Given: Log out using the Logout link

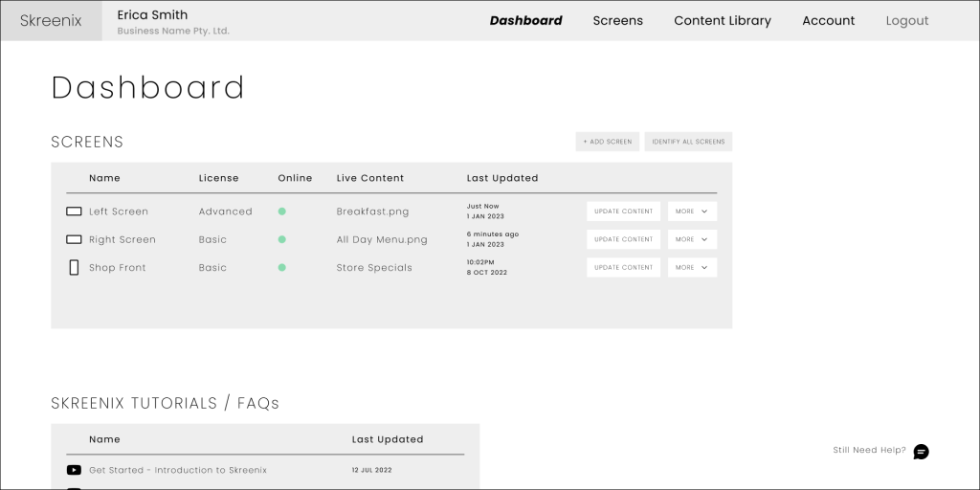Looking at the screenshot, I should tap(906, 20).
